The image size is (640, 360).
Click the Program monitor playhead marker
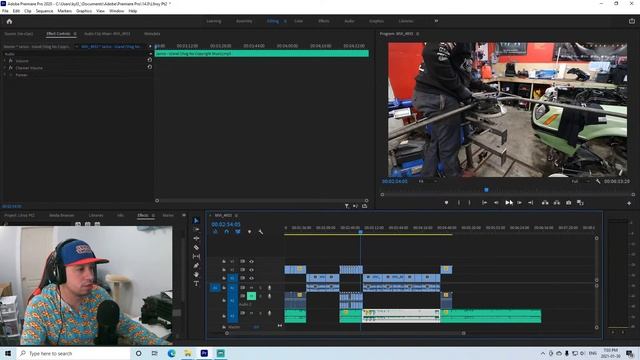coord(486,190)
